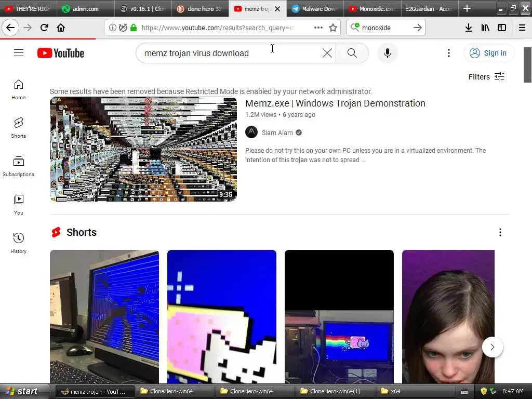Open Memz.exe Windows Trojan Demonstration title
Screen dimensions: 532x399
335,103
